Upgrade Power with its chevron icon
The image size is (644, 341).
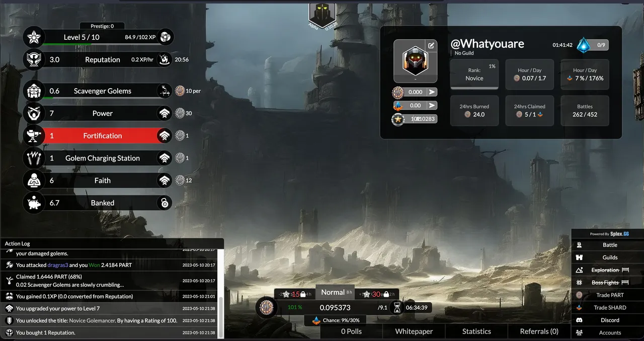pyautogui.click(x=165, y=113)
